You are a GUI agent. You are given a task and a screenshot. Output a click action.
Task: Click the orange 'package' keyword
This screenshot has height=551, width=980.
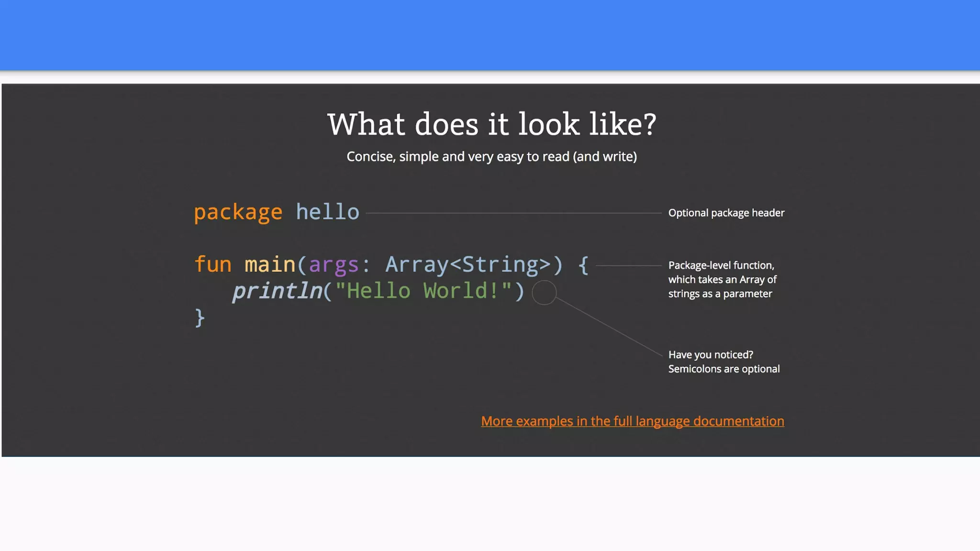tap(238, 212)
